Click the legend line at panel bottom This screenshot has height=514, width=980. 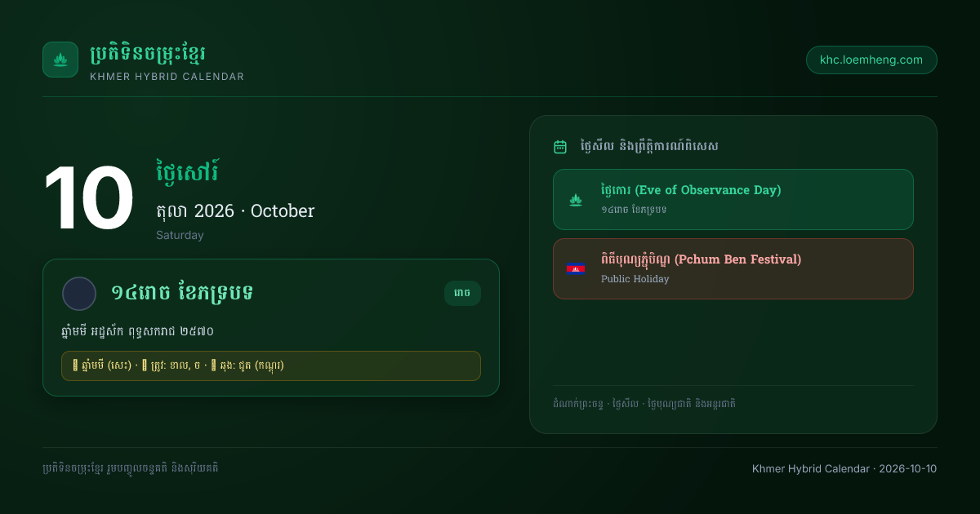coord(644,403)
